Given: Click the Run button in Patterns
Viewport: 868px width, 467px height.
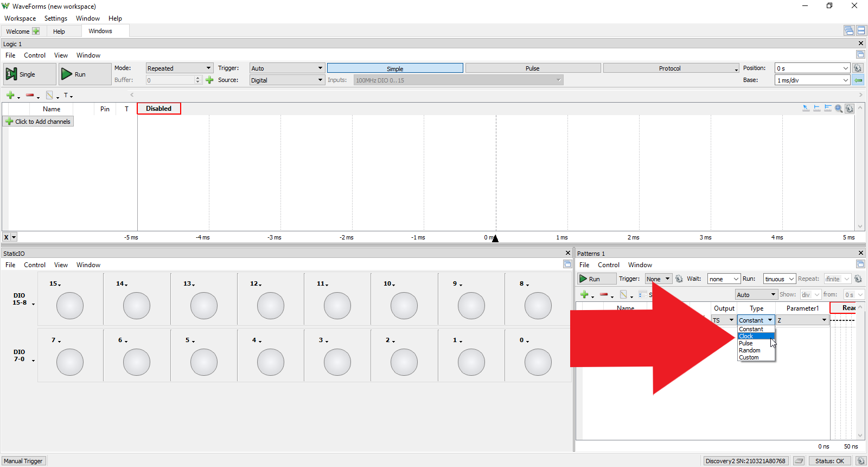Looking at the screenshot, I should click(596, 279).
